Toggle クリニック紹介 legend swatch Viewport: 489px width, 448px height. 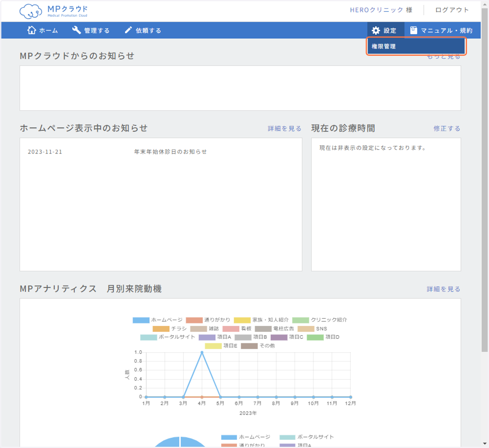coord(301,320)
